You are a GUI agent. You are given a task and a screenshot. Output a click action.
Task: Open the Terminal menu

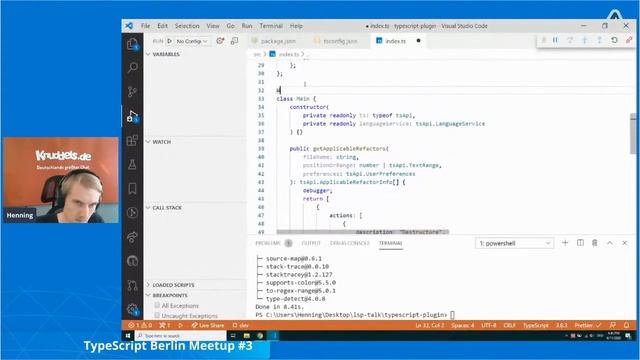[x=271, y=26]
